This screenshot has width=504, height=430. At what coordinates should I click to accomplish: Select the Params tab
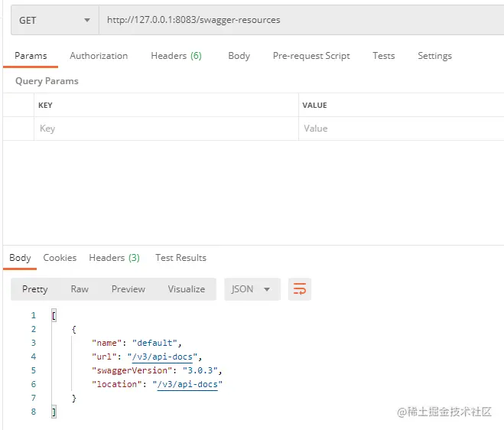(x=31, y=56)
